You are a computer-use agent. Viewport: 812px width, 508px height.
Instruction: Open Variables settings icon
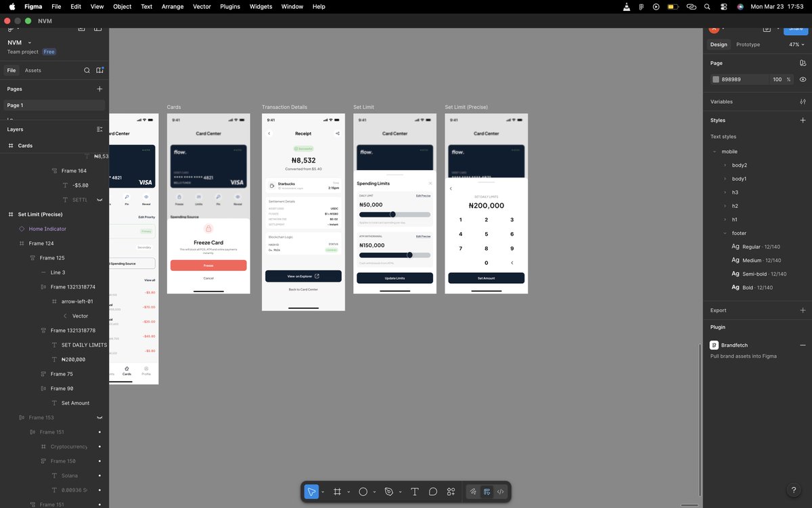(x=803, y=102)
